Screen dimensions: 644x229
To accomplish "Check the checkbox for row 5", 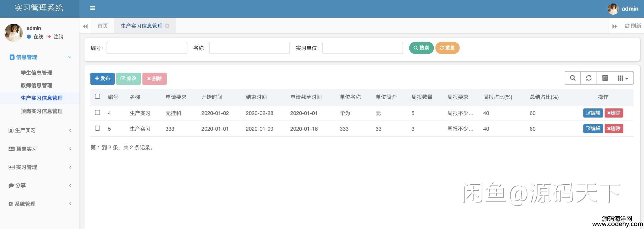I will click(97, 128).
